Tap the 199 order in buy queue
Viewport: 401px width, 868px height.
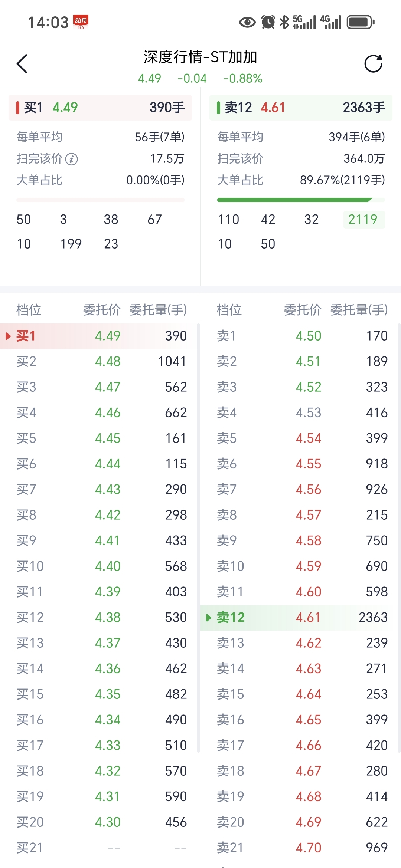[x=71, y=244]
